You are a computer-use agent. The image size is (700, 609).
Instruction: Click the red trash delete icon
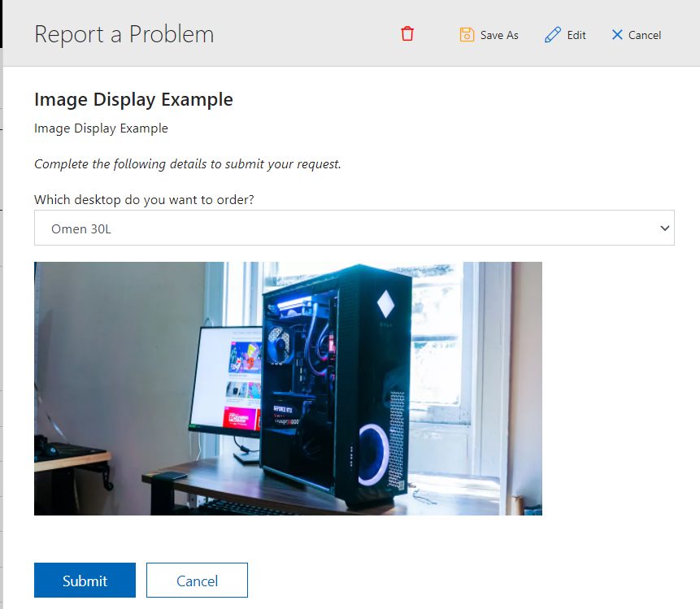click(x=407, y=34)
